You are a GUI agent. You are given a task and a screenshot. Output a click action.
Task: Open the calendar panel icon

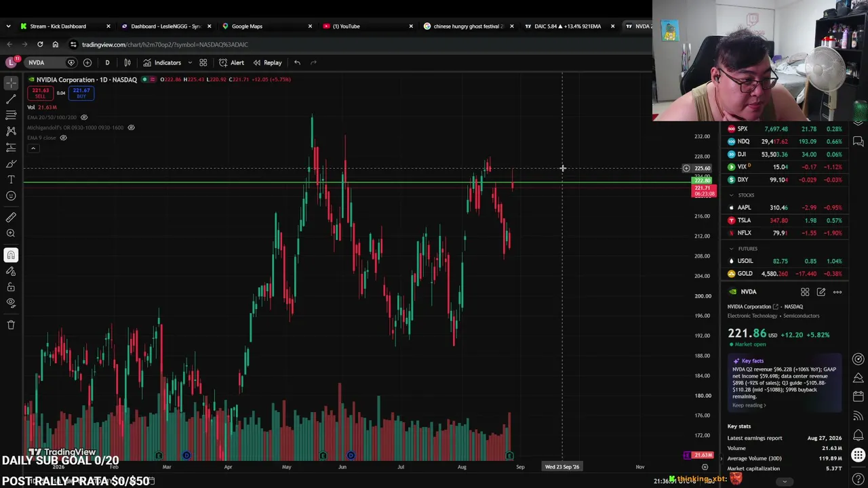(x=859, y=396)
